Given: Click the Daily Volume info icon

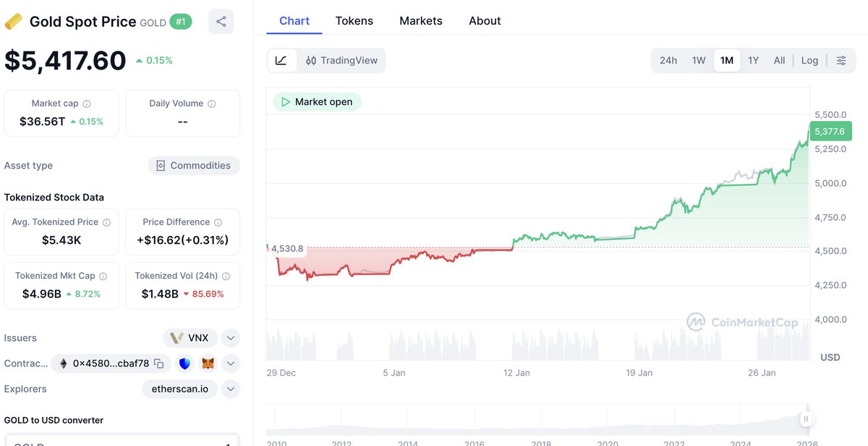Looking at the screenshot, I should [x=212, y=104].
